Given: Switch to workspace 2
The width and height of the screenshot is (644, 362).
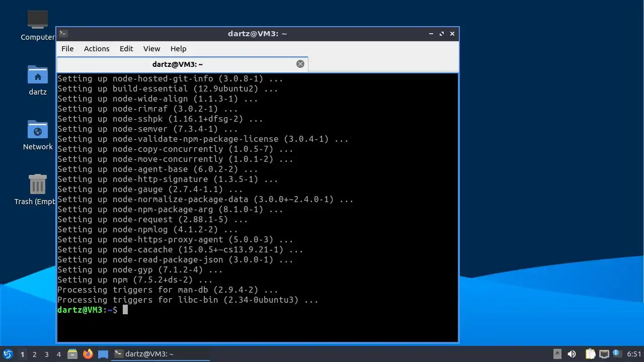Looking at the screenshot, I should 34,354.
